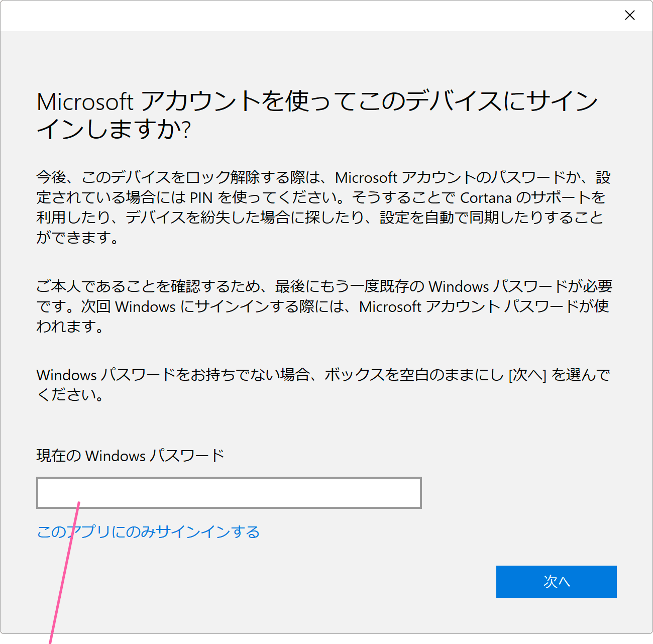Click the current Windows password input box
Screen dimensions: 653x644
tap(229, 493)
